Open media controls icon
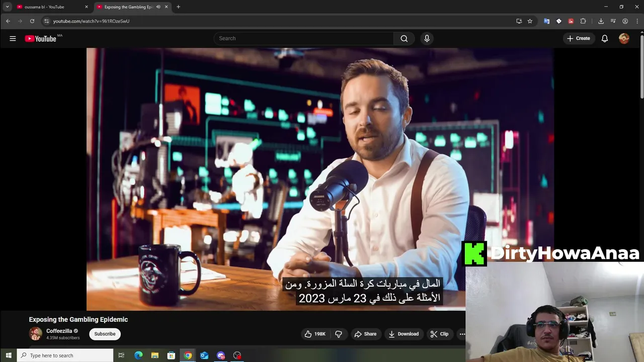Image resolution: width=644 pixels, height=362 pixels. [613, 21]
